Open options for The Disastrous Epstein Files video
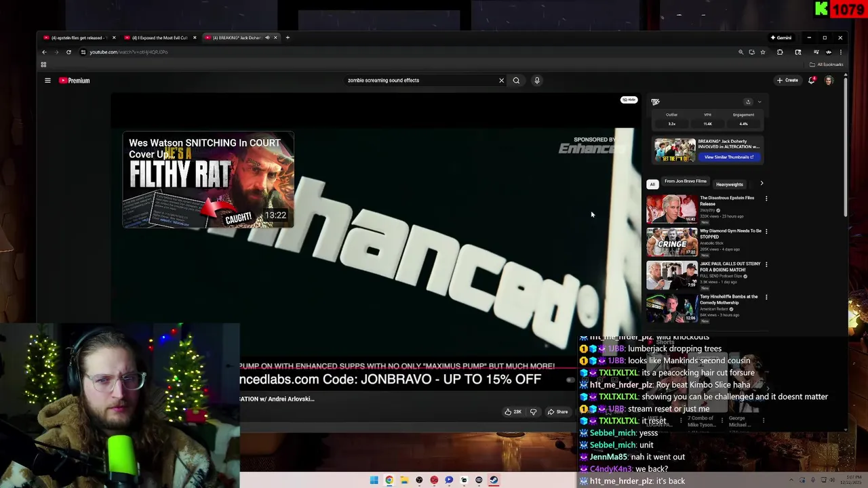This screenshot has width=868, height=488. click(x=766, y=199)
